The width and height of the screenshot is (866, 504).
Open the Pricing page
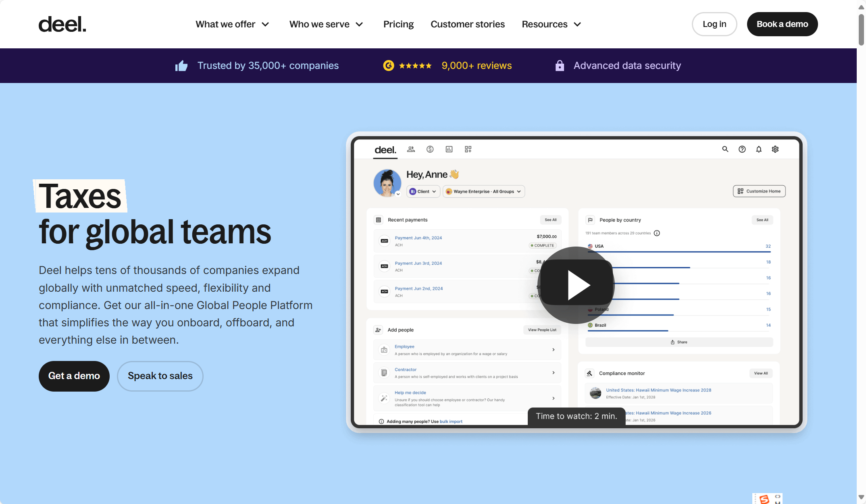click(398, 24)
